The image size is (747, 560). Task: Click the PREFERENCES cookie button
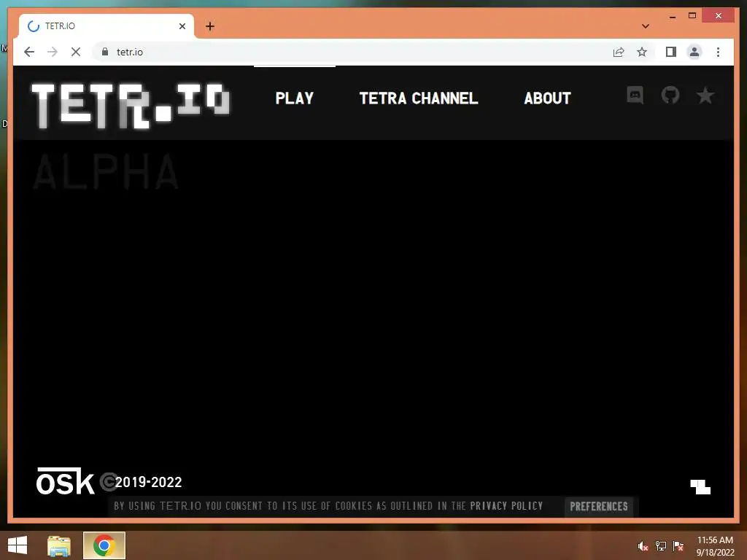coord(599,506)
